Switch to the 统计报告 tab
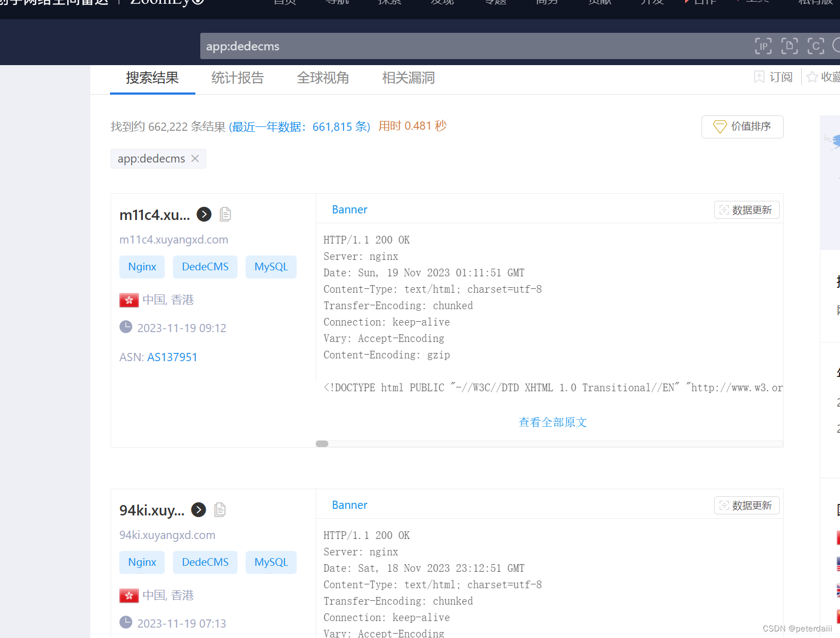This screenshot has width=840, height=638. click(x=237, y=78)
